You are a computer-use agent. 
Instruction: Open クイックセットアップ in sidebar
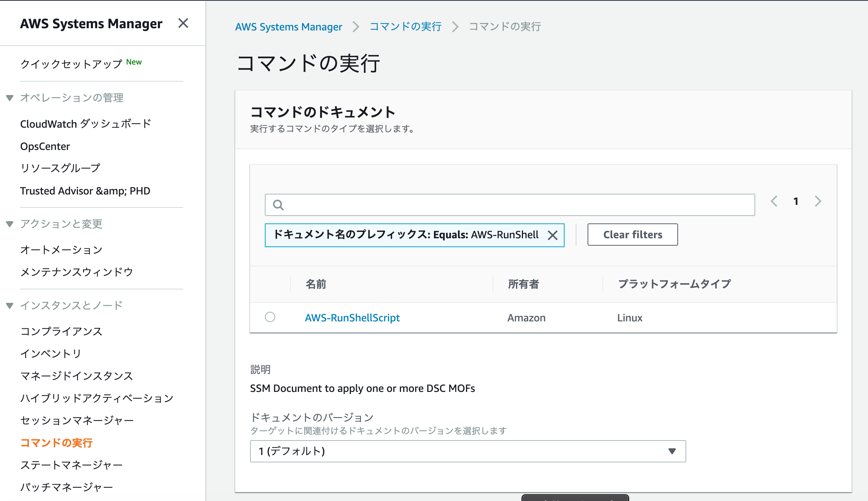(x=71, y=64)
